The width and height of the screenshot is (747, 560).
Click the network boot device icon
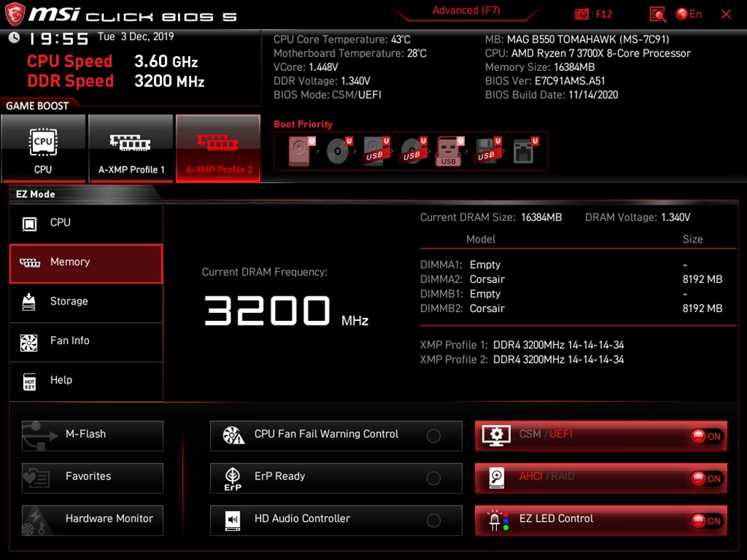click(524, 152)
